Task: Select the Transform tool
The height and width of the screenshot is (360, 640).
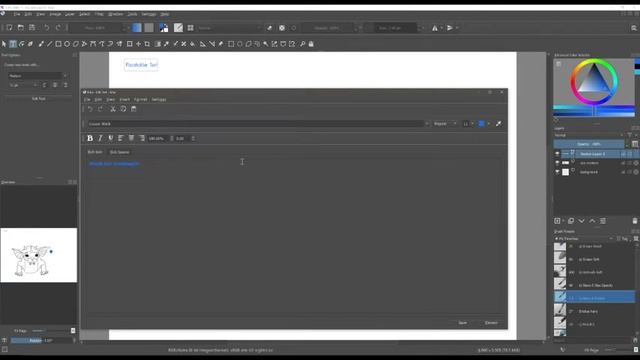Action: coord(129,44)
